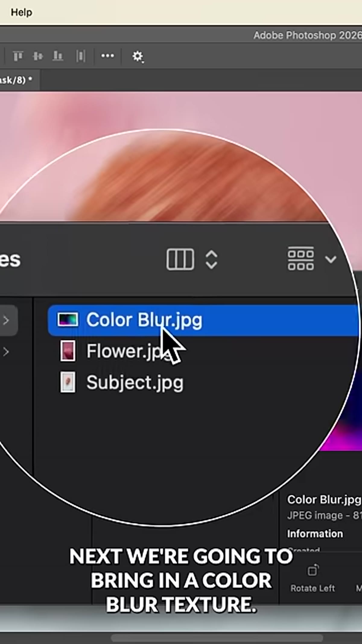Select the Subject.jpg file
This screenshot has height=644, width=362.
click(135, 382)
